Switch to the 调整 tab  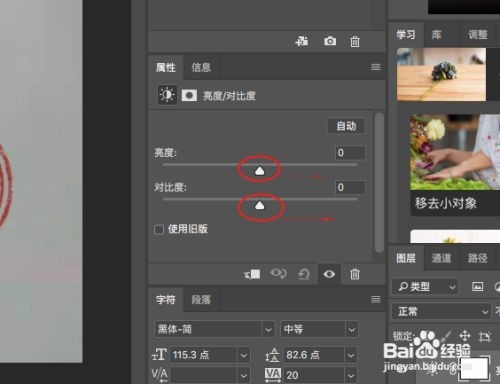pyautogui.click(x=477, y=34)
